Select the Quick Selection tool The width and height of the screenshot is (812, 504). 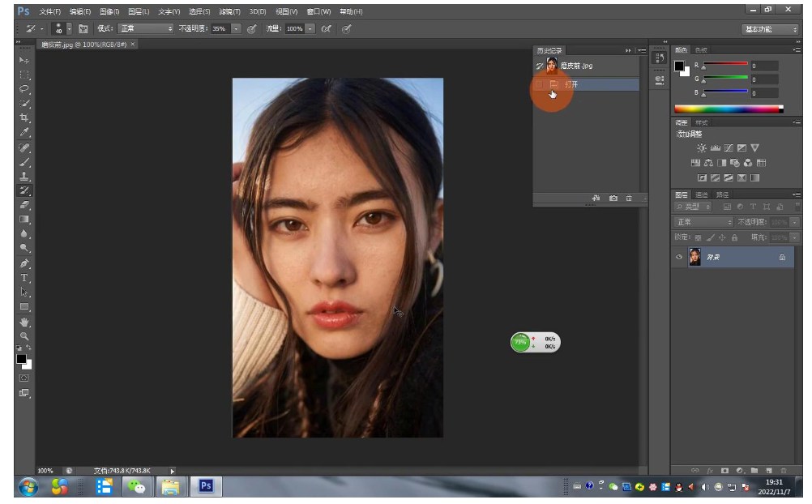click(24, 104)
